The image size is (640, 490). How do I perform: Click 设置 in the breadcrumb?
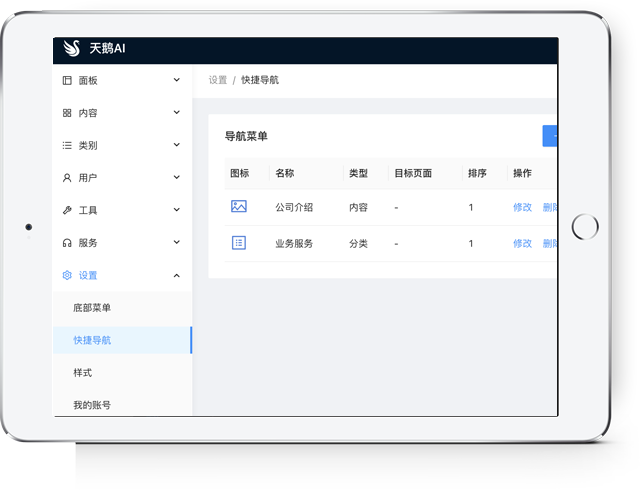[x=218, y=80]
